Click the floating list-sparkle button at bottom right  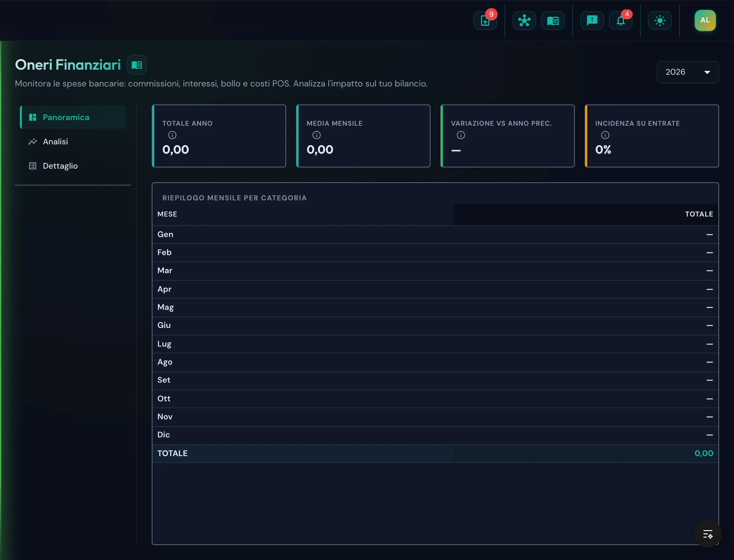pyautogui.click(x=708, y=534)
